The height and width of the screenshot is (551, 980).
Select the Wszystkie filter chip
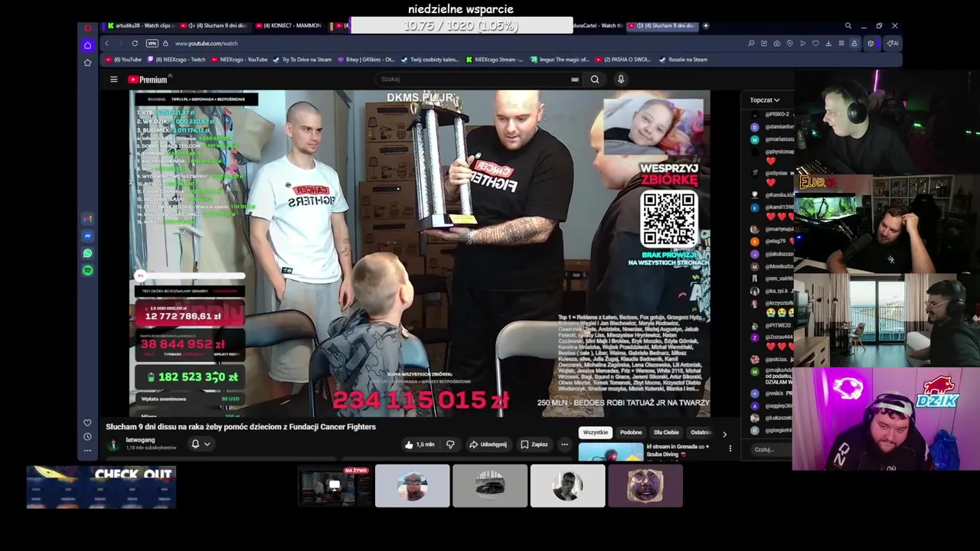[595, 432]
